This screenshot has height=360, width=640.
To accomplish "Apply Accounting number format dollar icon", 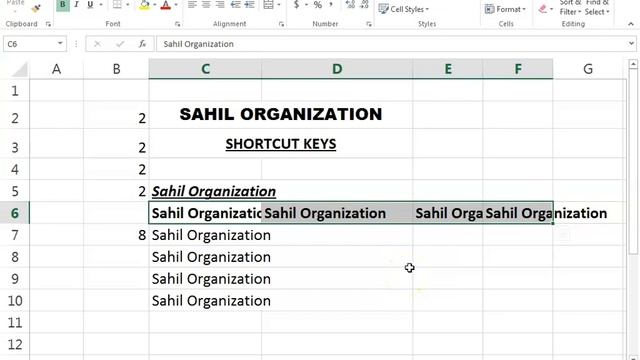I will pyautogui.click(x=297, y=5).
